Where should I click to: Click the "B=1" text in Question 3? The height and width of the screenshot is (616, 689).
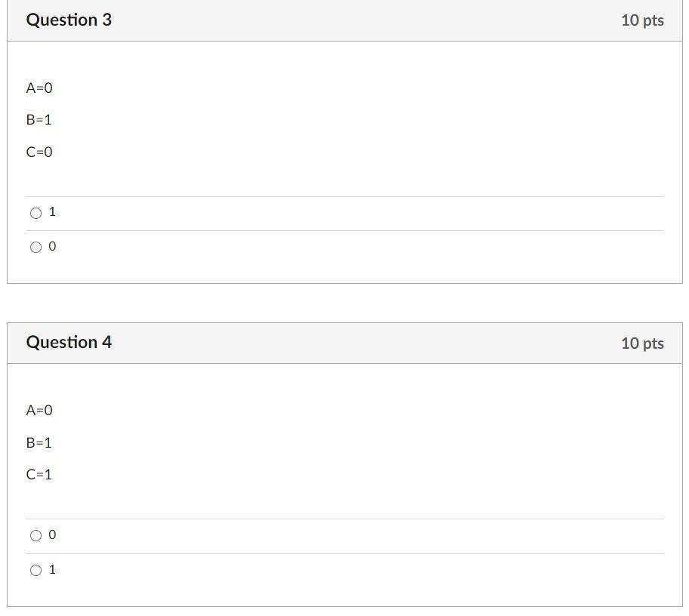pyautogui.click(x=39, y=119)
